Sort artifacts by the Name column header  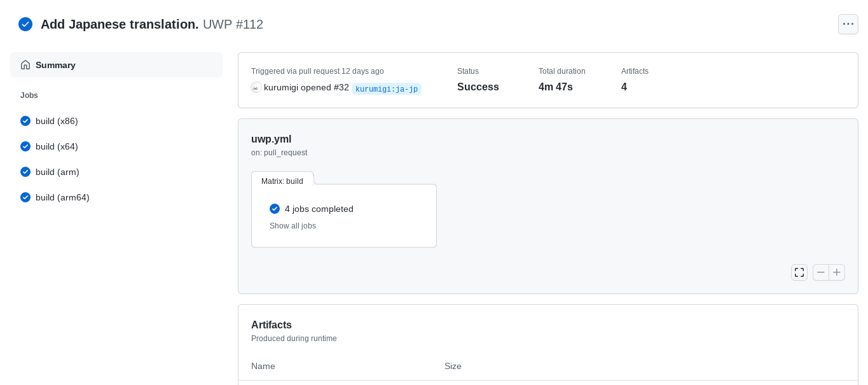pyautogui.click(x=263, y=366)
